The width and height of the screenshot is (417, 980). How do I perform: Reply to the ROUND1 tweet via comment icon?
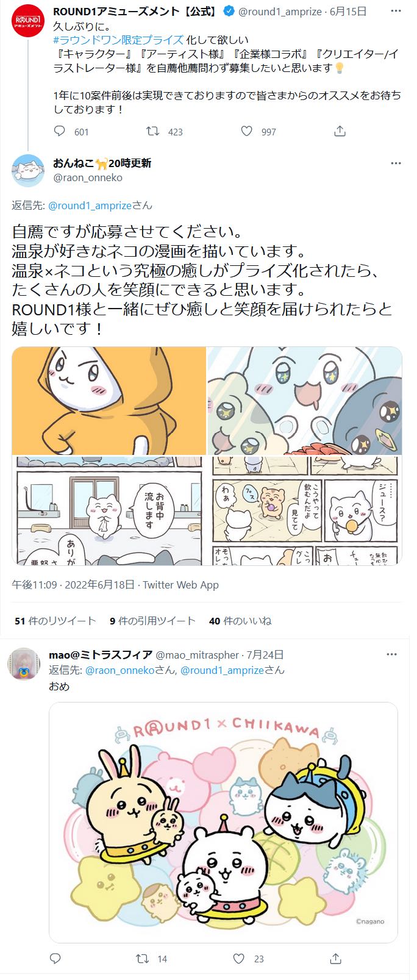coord(60,131)
